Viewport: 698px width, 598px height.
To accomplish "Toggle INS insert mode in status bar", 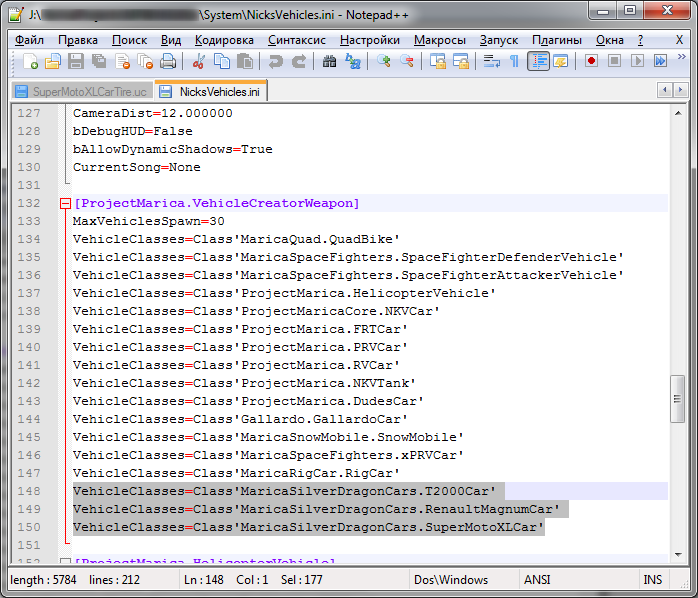I will (x=653, y=580).
